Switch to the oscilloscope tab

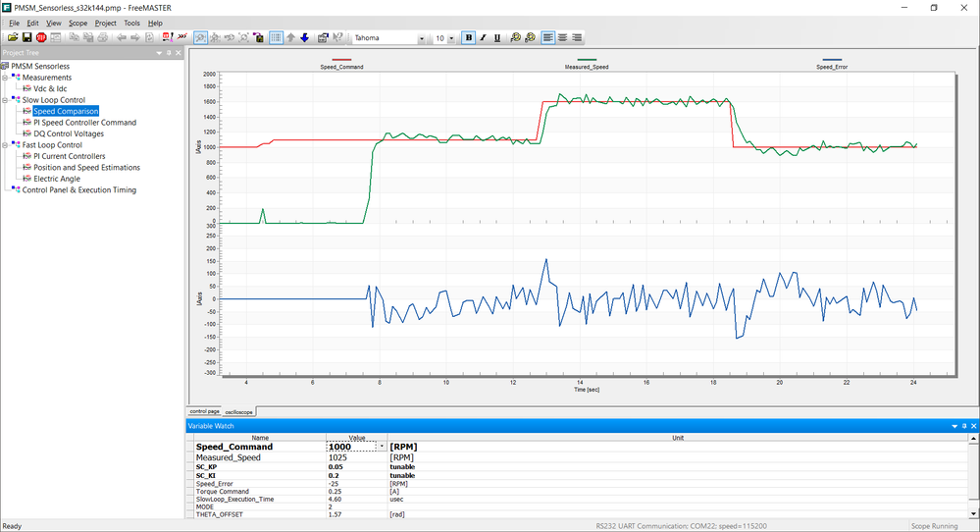[239, 412]
